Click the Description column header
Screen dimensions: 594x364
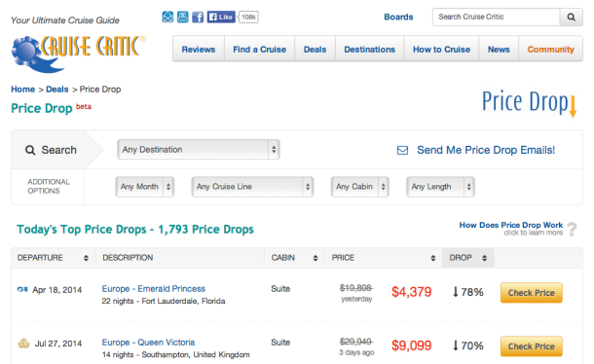tap(128, 258)
